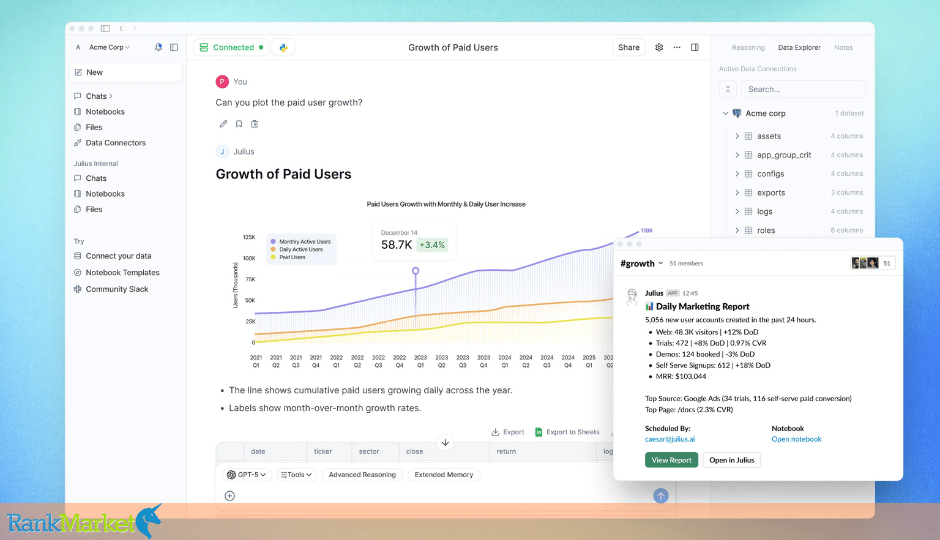Open the Acme Corp workspace dropdown
Screen dimensions: 940x540
(109, 47)
